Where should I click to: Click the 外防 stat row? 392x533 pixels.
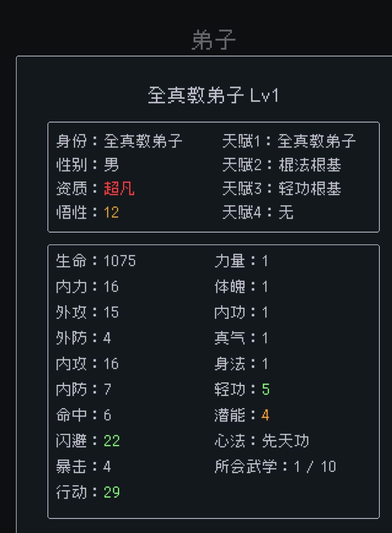(83, 338)
